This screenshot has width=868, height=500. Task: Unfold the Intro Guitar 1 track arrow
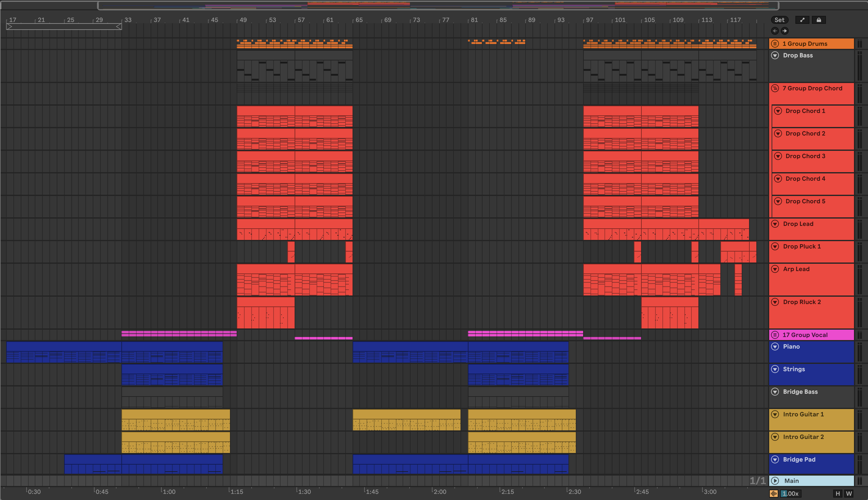[x=775, y=415]
